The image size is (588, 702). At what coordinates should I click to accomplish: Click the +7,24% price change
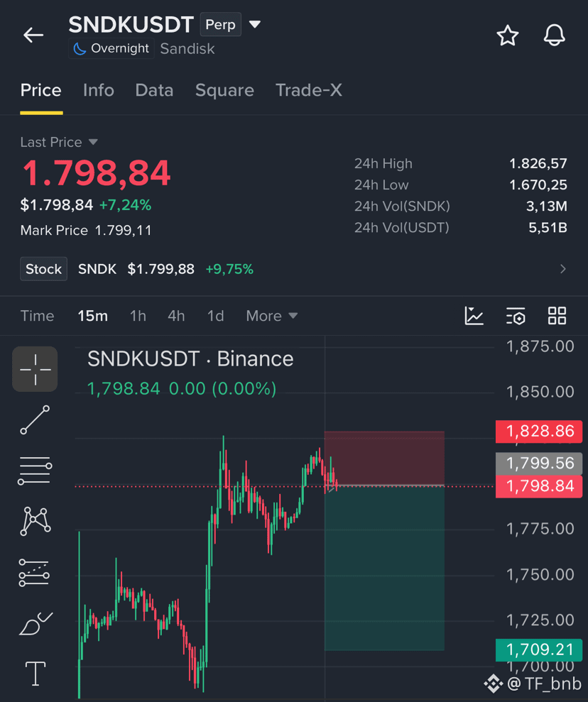pos(126,205)
